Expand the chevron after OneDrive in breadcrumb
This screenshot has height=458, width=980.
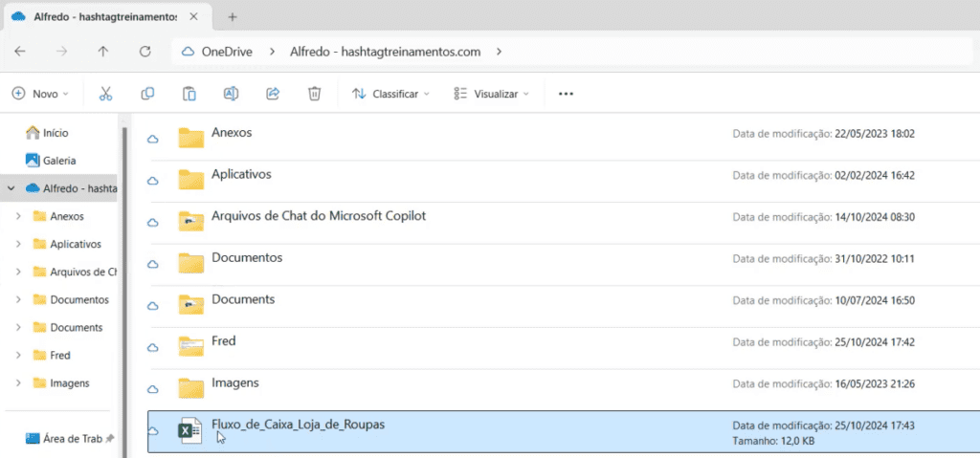coord(272,52)
